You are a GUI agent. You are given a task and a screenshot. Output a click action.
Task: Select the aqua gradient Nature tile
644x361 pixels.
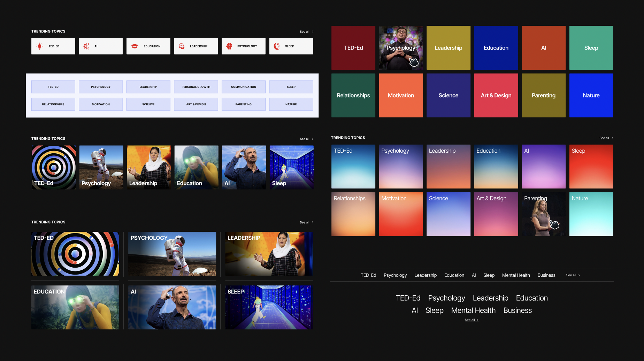tap(591, 214)
